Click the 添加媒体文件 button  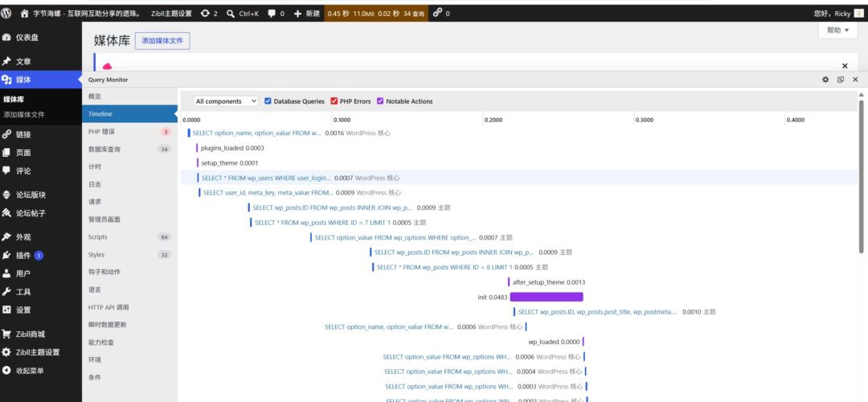pos(162,41)
